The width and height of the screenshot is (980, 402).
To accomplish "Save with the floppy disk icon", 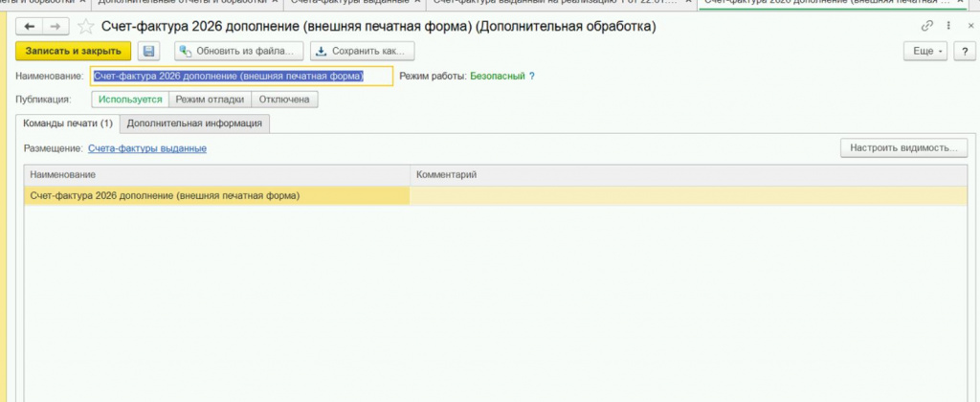I will point(148,52).
